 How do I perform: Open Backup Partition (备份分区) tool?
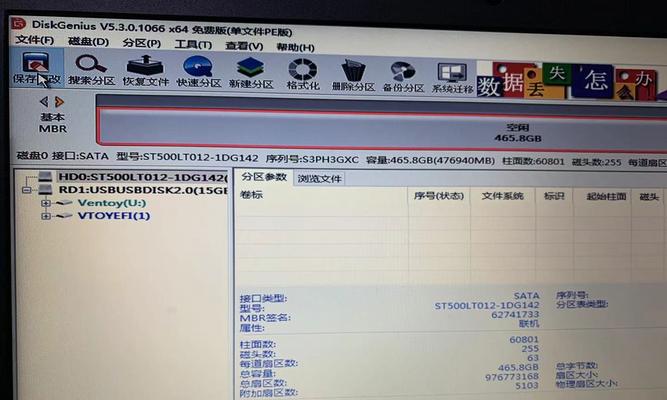[403, 77]
